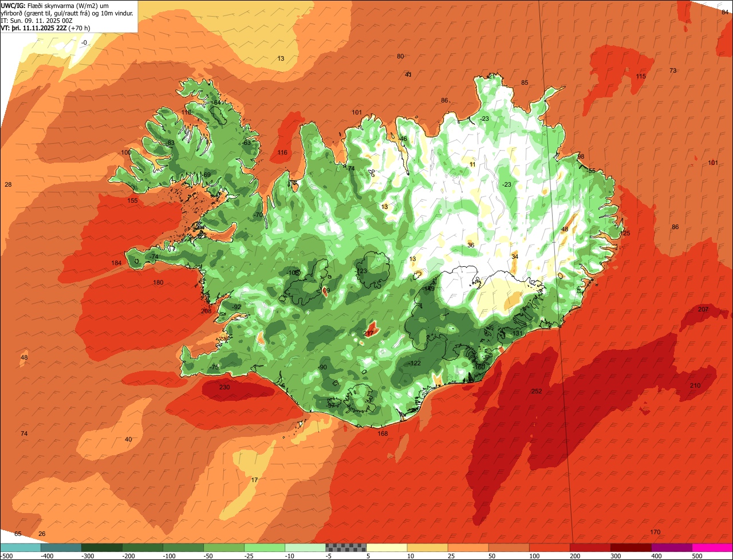Click the purple legend swatch between 400 and 500

672,547
